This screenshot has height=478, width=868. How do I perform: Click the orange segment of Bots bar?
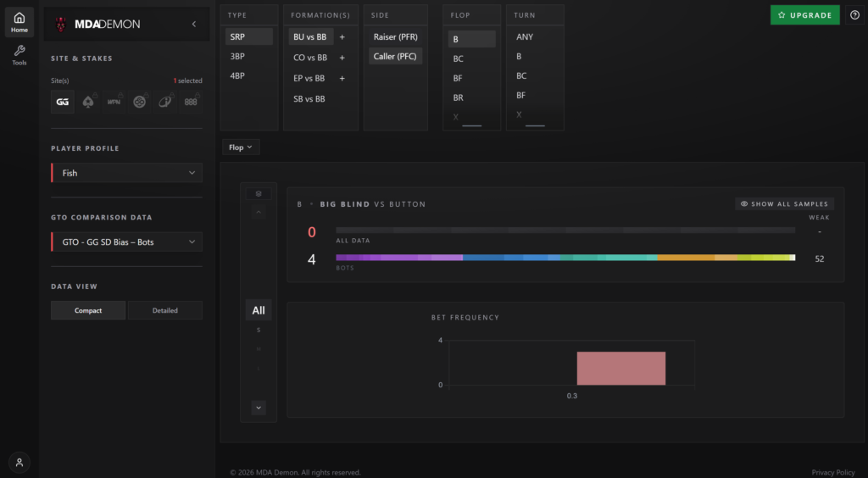(x=698, y=258)
